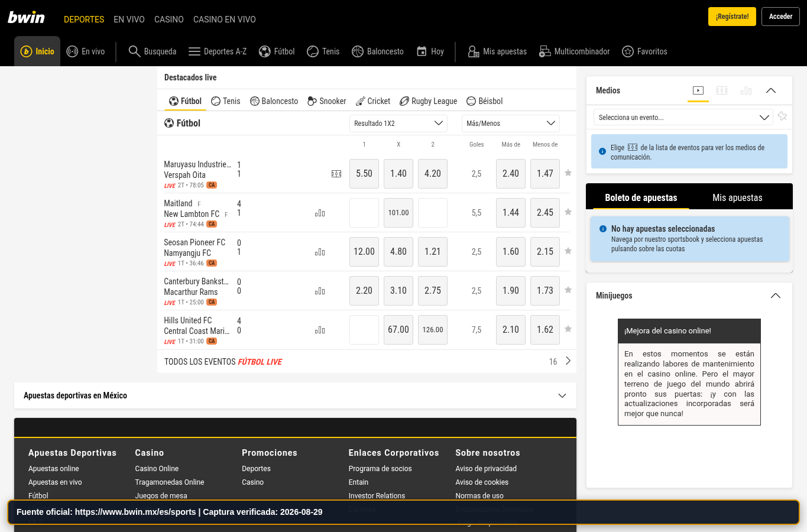
Task: Open Hoy calendar events
Action: (x=430, y=51)
